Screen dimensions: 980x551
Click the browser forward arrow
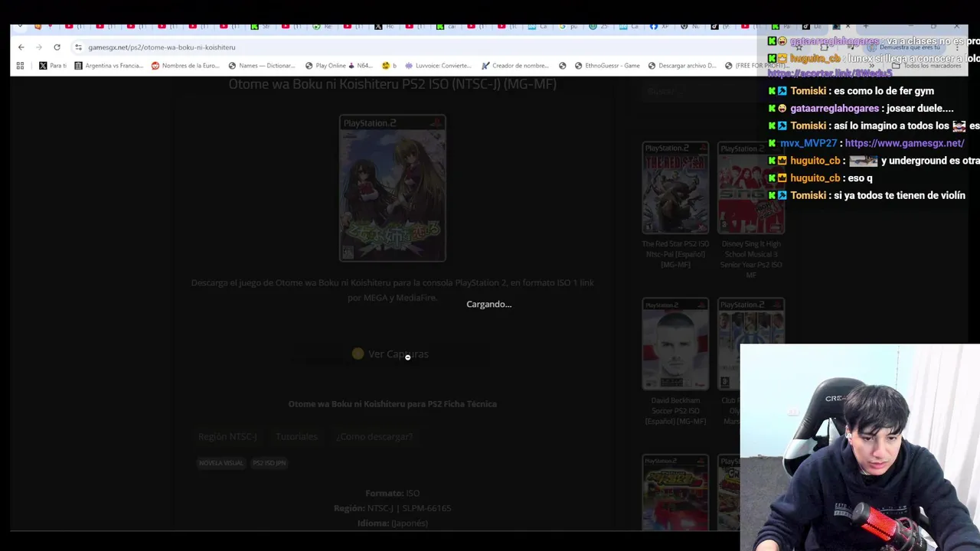38,47
